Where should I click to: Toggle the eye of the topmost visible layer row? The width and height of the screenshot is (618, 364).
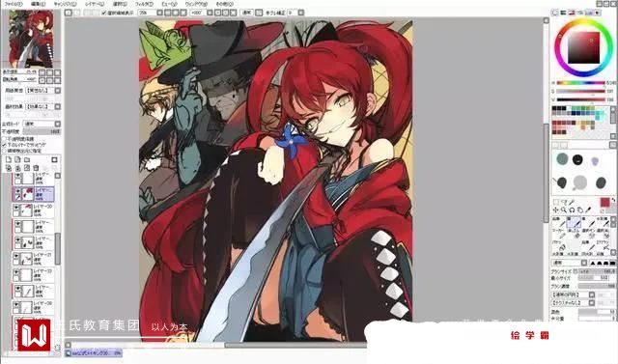pos(17,176)
